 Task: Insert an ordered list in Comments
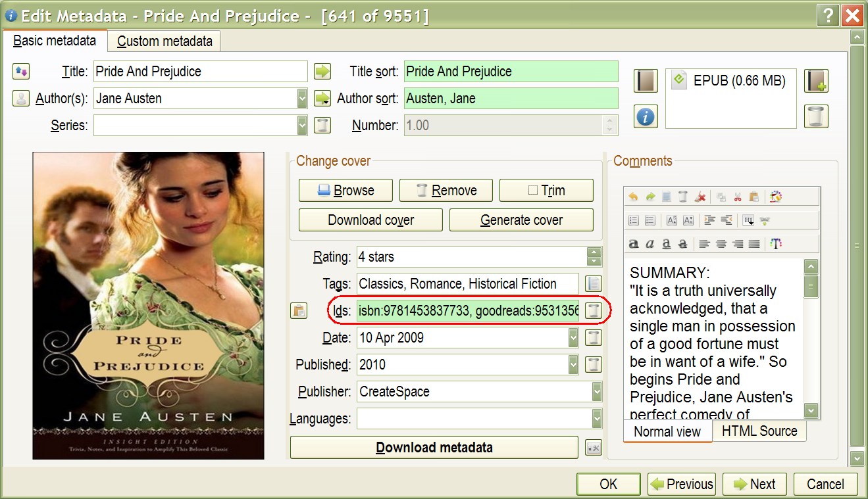tap(633, 220)
